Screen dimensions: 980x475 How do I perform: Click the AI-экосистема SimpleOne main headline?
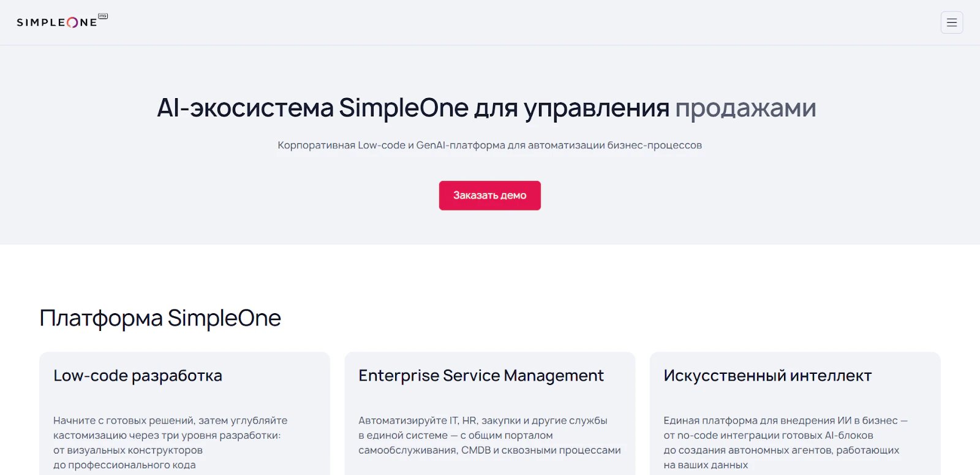[486, 108]
